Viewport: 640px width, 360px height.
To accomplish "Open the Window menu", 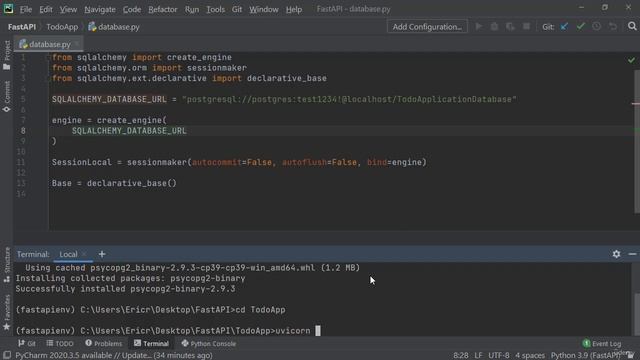I will point(264,9).
